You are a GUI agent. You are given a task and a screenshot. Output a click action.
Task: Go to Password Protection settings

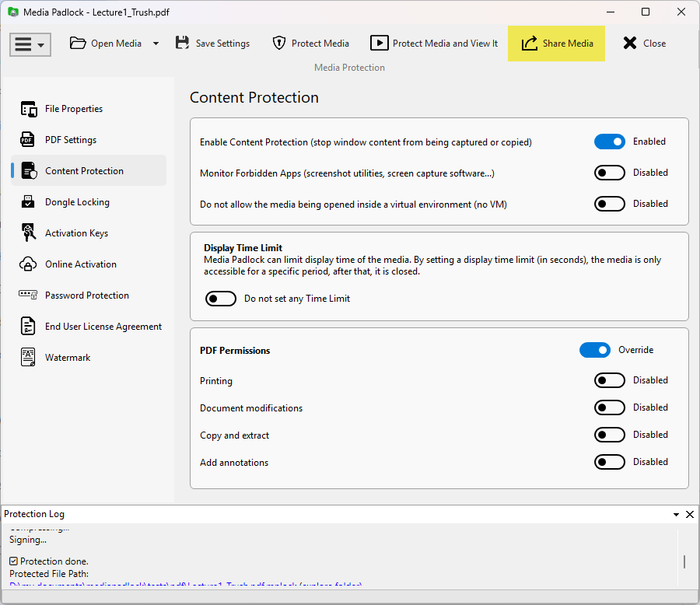[86, 296]
